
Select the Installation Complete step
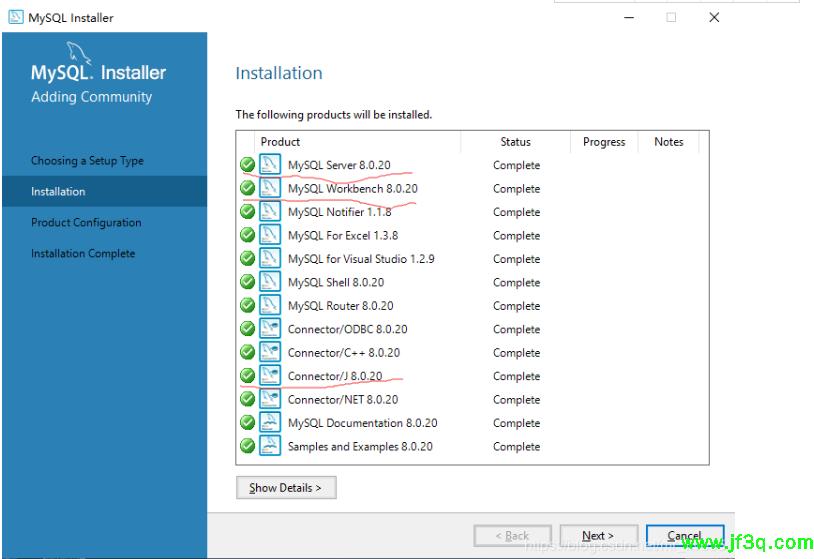(x=83, y=254)
